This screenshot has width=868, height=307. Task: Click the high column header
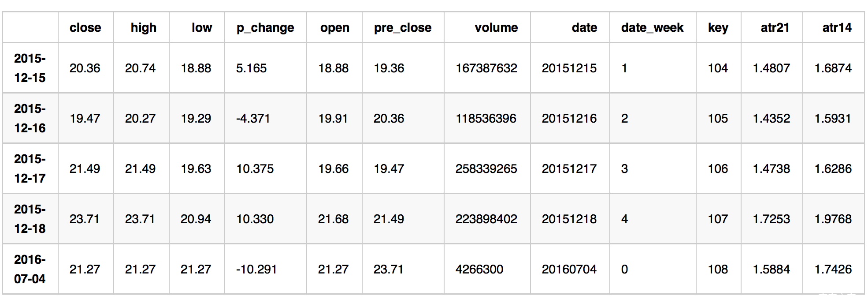(x=144, y=27)
